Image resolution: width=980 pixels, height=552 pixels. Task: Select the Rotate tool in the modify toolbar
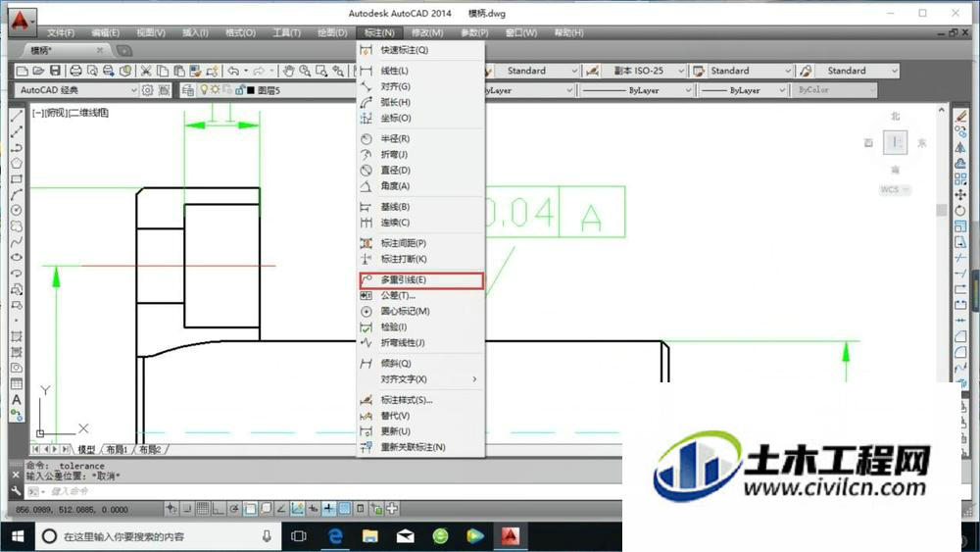[x=960, y=211]
